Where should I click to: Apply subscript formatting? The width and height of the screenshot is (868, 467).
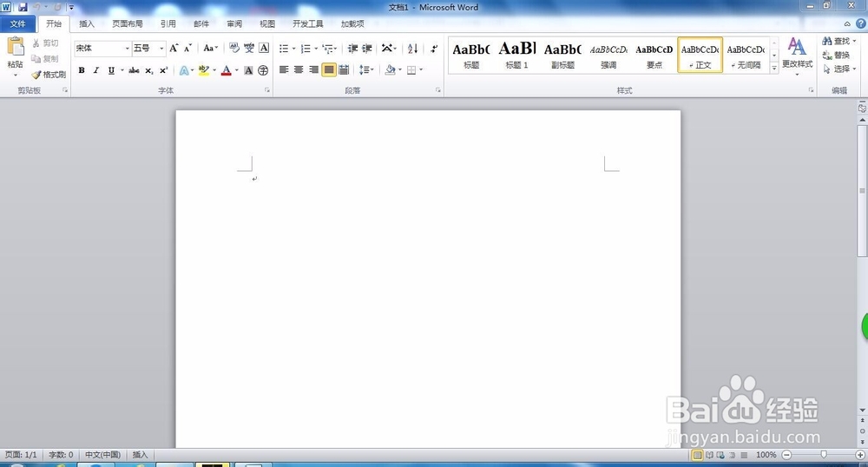[x=149, y=70]
